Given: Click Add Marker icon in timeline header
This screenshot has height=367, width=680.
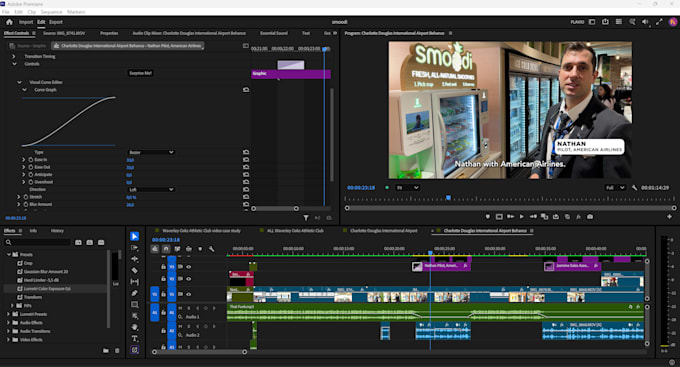Looking at the screenshot, I should tap(200, 249).
